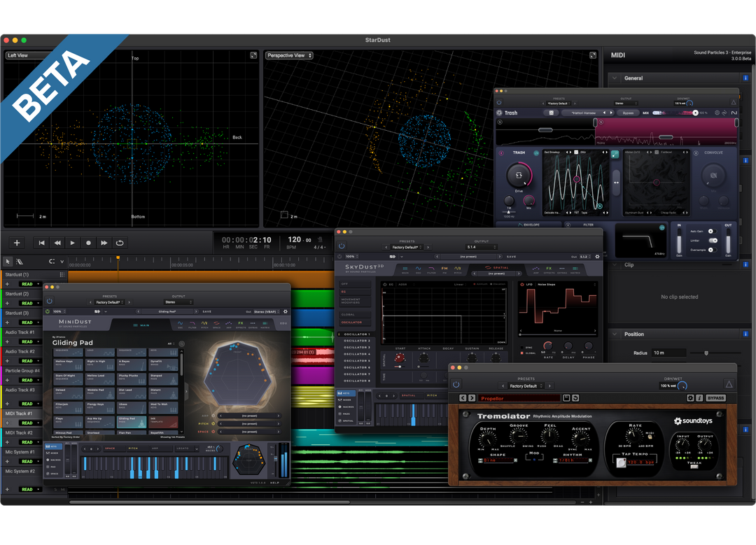This screenshot has height=545, width=756.
Task: Open the Clip section info button
Action: point(745,264)
